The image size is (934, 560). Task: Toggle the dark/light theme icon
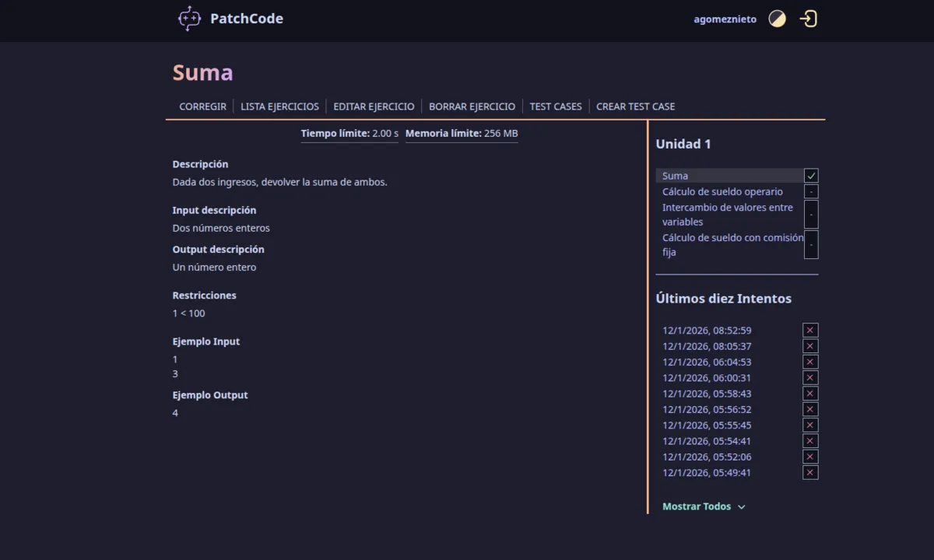point(777,19)
